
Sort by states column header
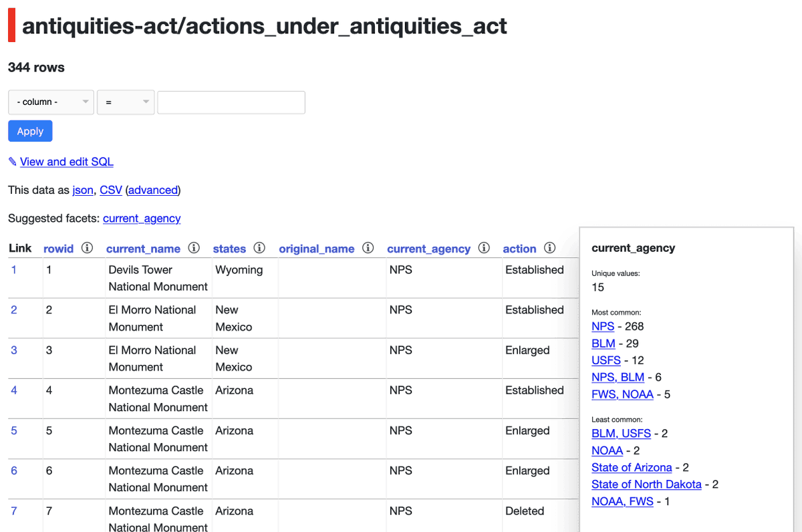pos(229,249)
